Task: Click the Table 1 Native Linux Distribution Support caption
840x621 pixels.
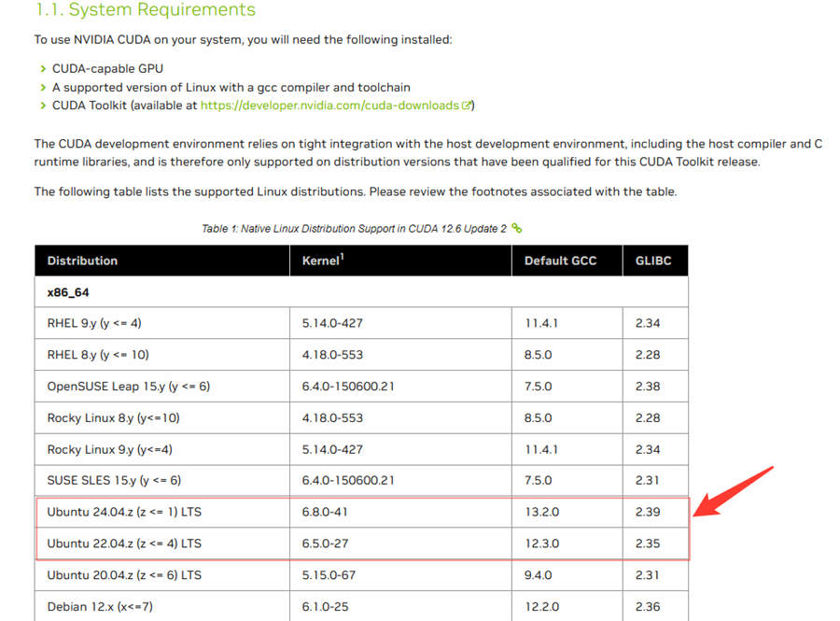Action: (354, 229)
